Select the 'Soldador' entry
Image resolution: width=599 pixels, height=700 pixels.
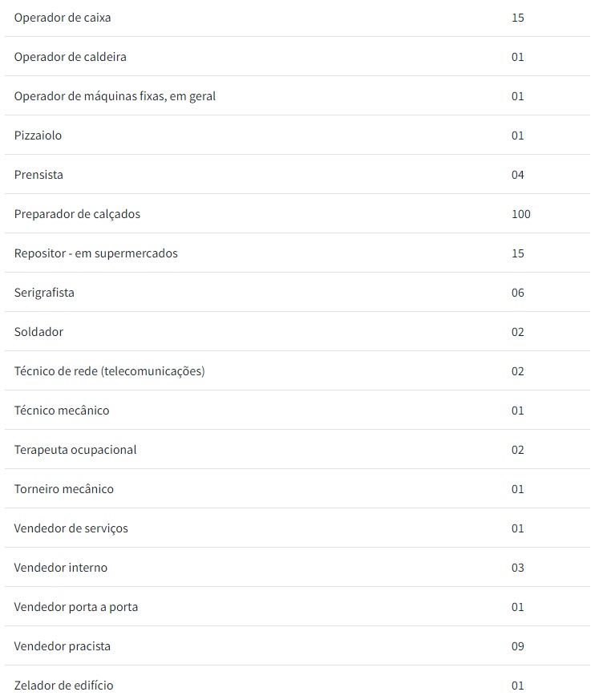click(38, 332)
